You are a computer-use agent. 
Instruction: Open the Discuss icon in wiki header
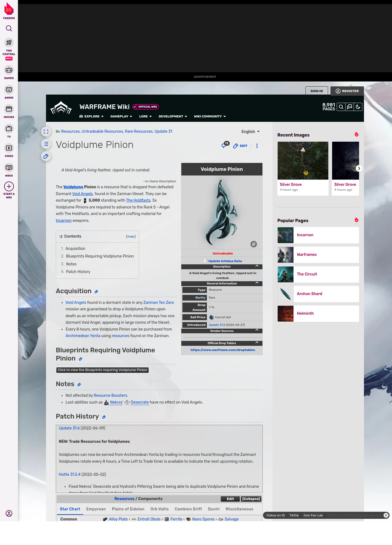pos(350,107)
